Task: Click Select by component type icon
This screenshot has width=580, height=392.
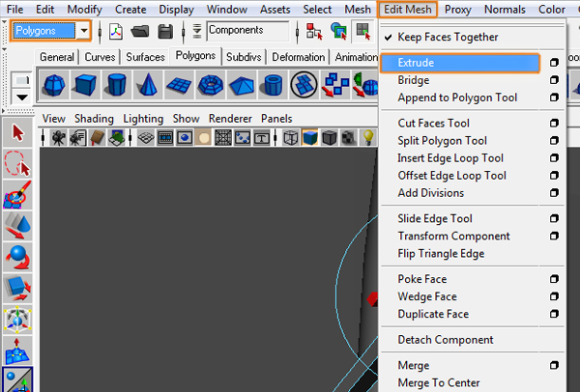Action: 362,31
